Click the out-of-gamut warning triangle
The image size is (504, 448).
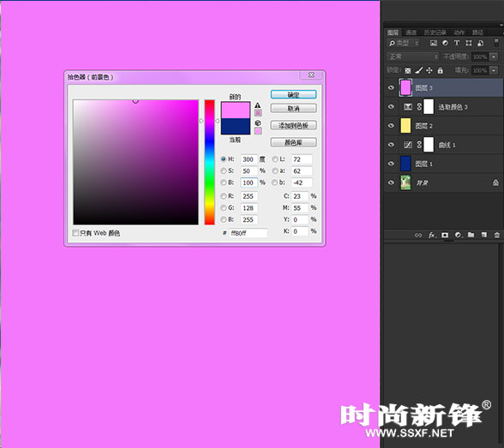[258, 105]
